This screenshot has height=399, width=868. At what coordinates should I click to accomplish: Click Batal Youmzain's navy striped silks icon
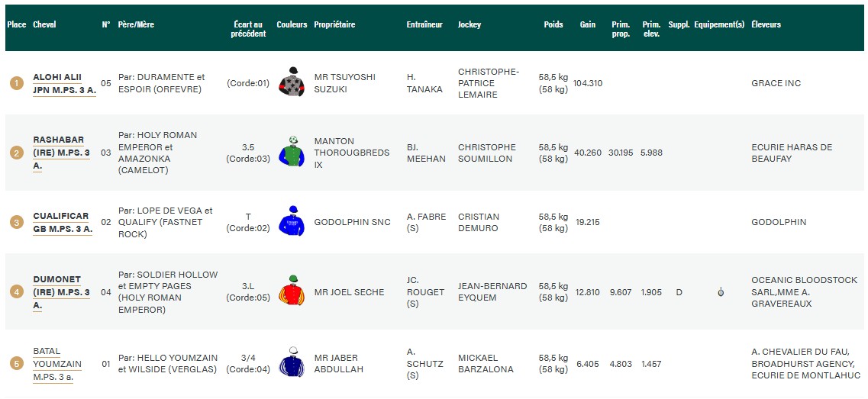[x=292, y=362]
